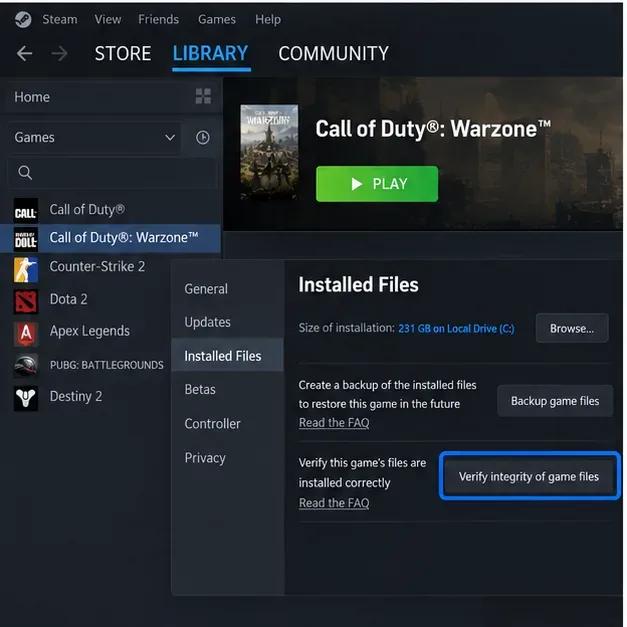Viewport: 627px width, 627px height.
Task: Select Call of Duty®: Warzone™ in list
Action: click(x=110, y=238)
